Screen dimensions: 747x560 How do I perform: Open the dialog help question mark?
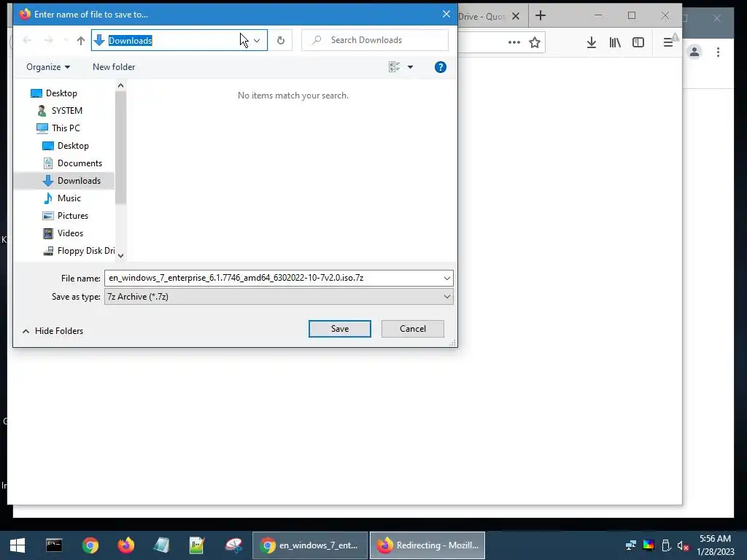point(440,67)
